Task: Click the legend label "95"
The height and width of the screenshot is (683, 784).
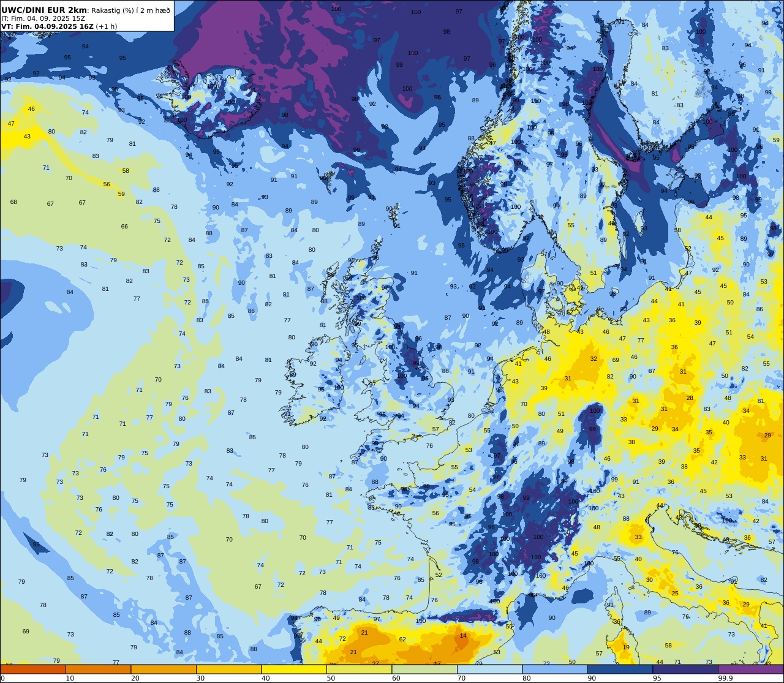Action: pos(657,678)
